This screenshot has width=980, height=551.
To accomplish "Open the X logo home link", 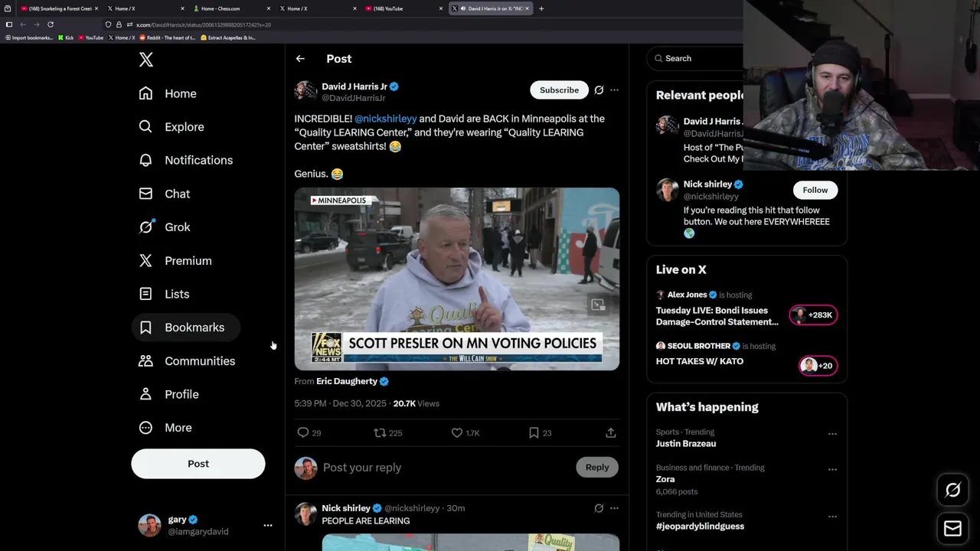I will (x=146, y=60).
